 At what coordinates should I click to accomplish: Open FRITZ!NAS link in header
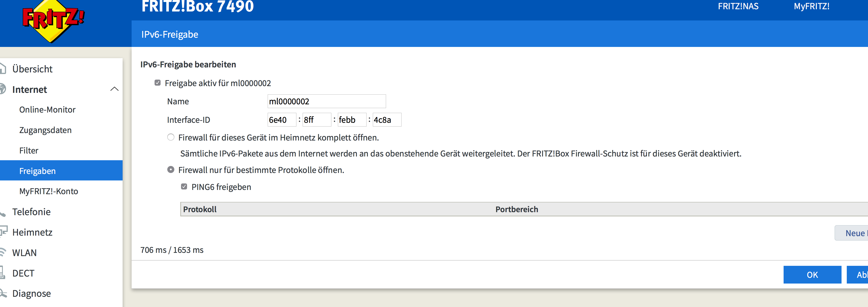coord(738,6)
